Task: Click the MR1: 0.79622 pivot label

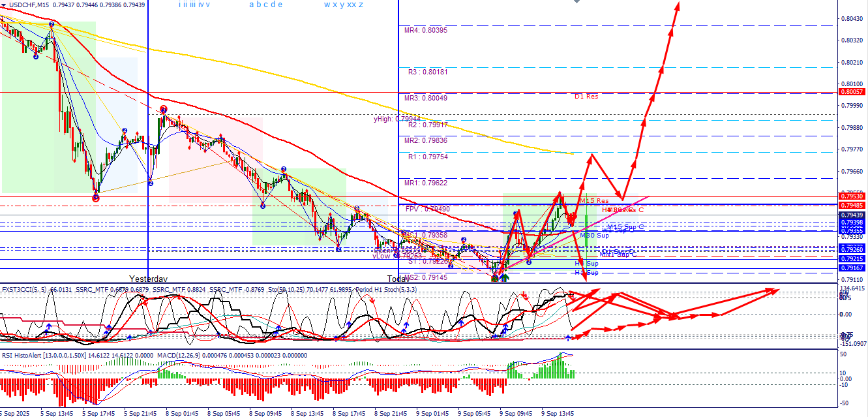Action: point(425,183)
